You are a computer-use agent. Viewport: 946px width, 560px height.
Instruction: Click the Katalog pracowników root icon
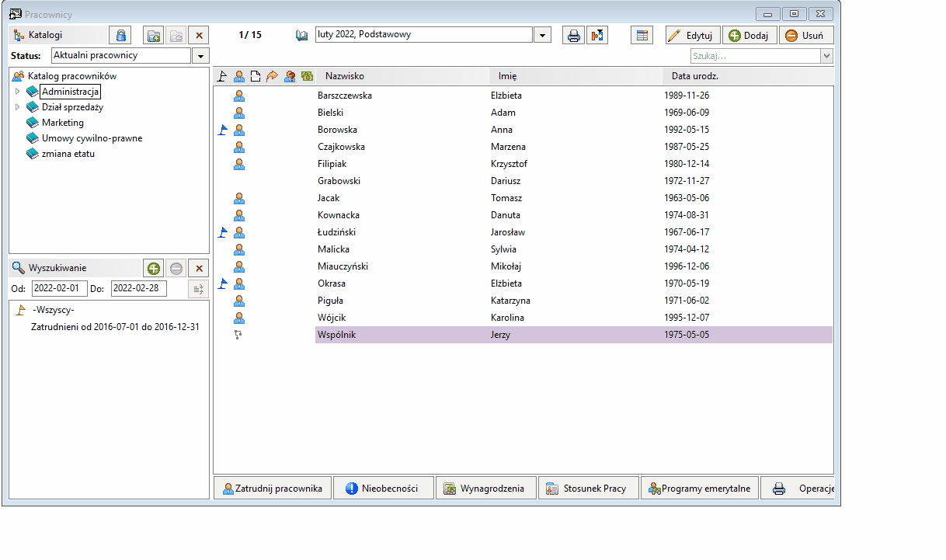pyautogui.click(x=18, y=76)
